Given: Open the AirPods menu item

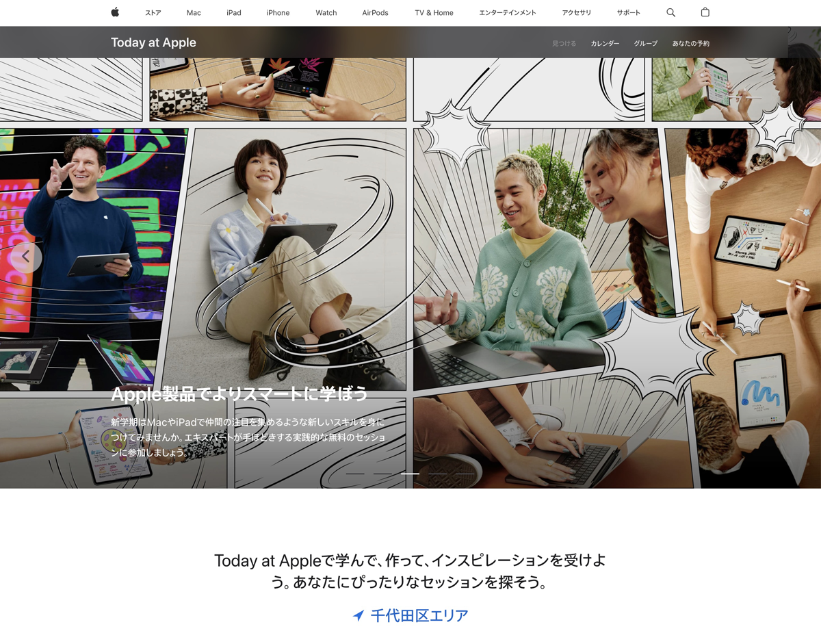Looking at the screenshot, I should [375, 12].
